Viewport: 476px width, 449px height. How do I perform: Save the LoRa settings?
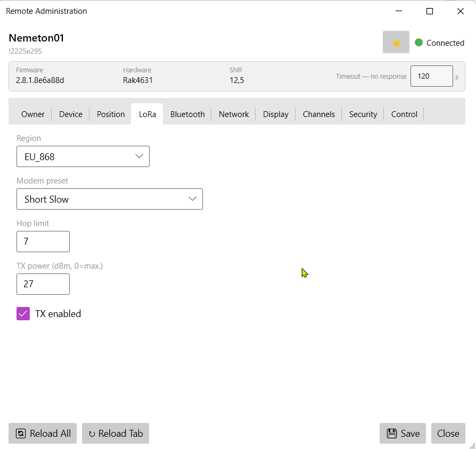[x=403, y=433]
